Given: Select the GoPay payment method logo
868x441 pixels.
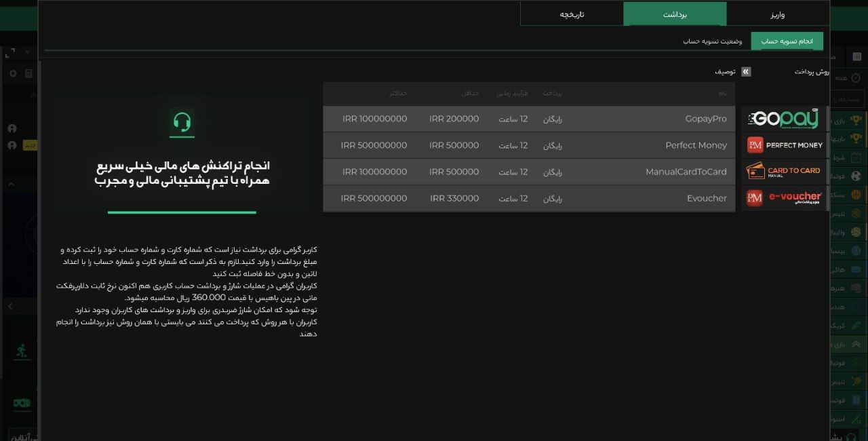Looking at the screenshot, I should click(x=784, y=118).
